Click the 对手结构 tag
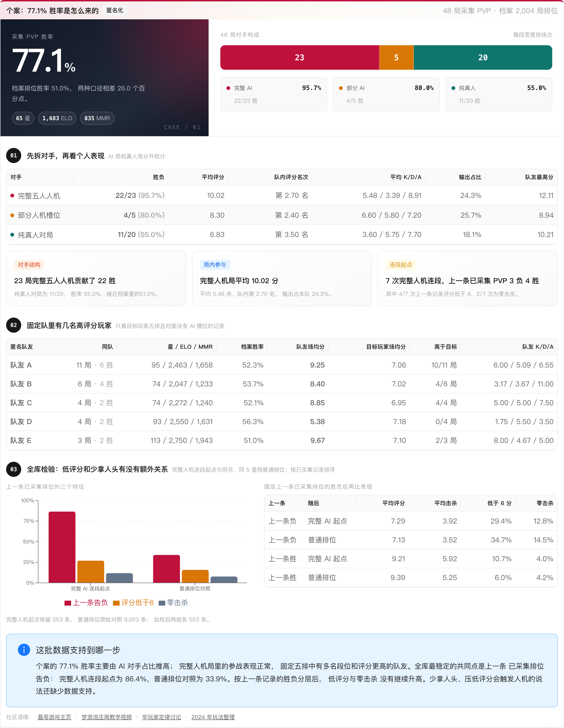The width and height of the screenshot is (564, 728). tap(29, 265)
